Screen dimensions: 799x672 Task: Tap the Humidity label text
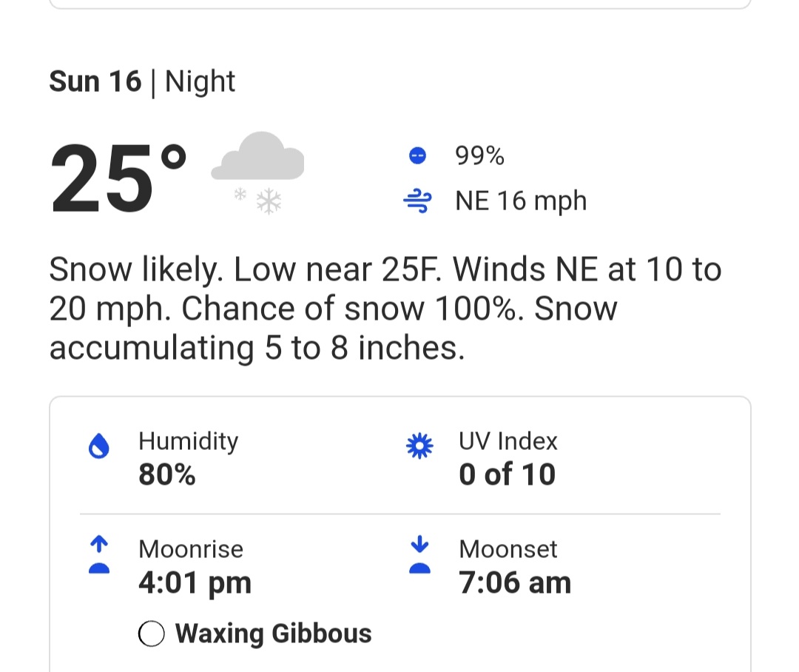point(189,441)
